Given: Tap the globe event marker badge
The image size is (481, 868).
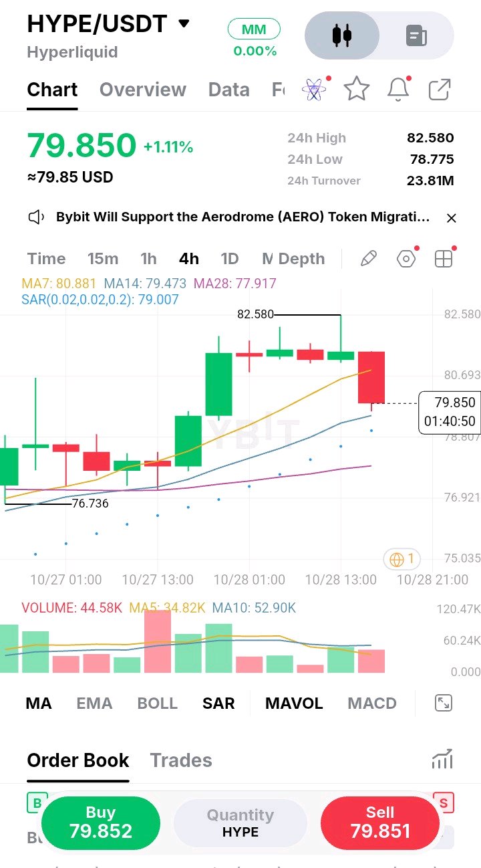Looking at the screenshot, I should pos(402,558).
